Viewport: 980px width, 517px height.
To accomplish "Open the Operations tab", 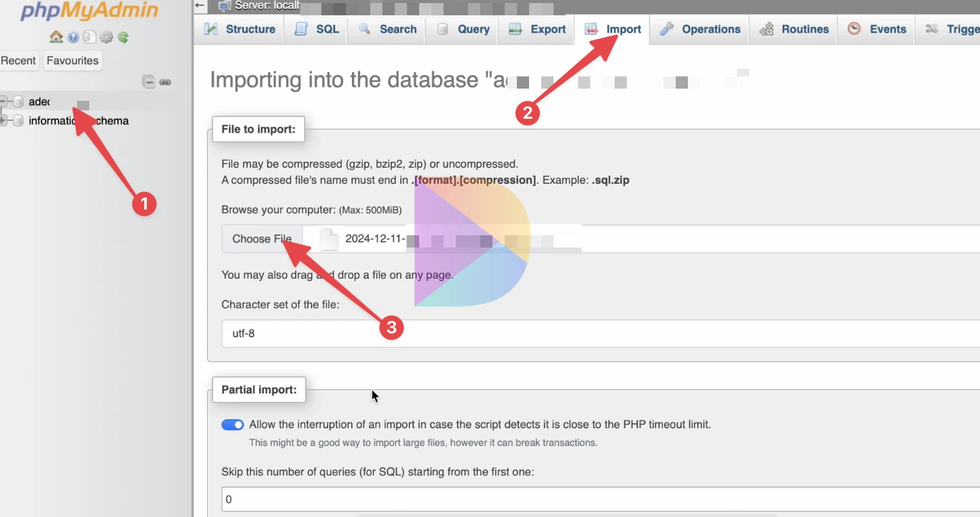I will pyautogui.click(x=700, y=29).
